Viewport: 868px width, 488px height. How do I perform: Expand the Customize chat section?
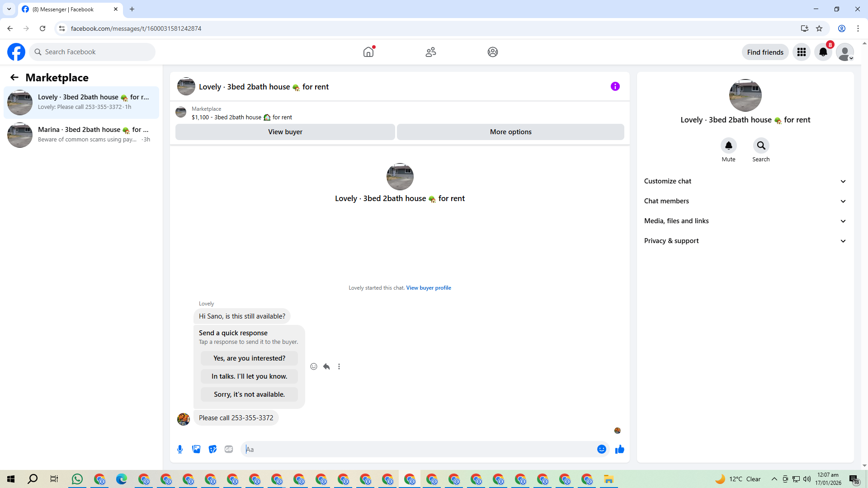point(745,181)
